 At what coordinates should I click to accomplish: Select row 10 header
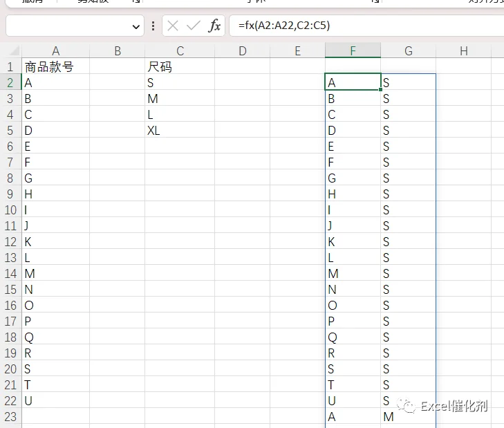click(x=10, y=210)
